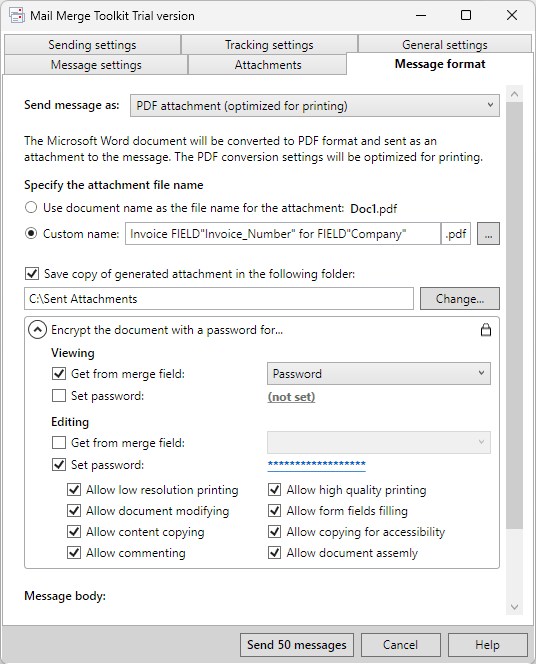This screenshot has width=536, height=664.
Task: Click the Mail Merge Toolkit app icon
Action: [x=16, y=15]
